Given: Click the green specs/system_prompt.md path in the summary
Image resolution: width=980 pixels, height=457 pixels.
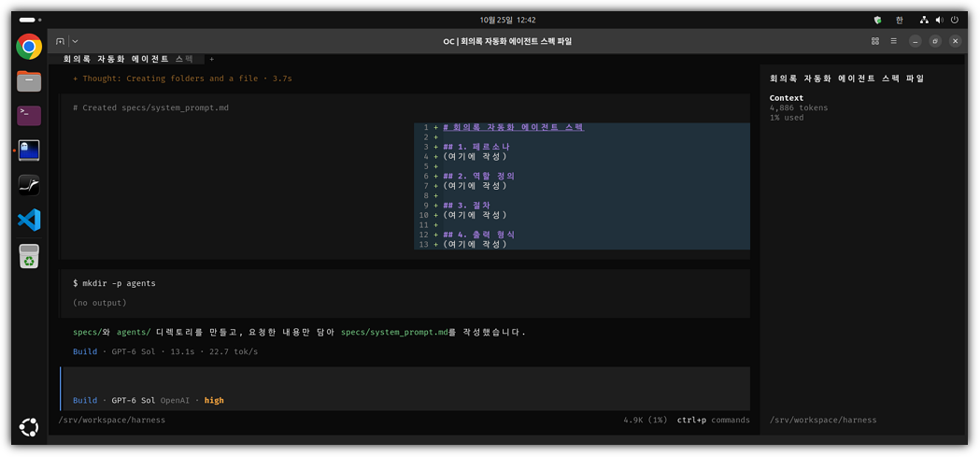Looking at the screenshot, I should [x=394, y=332].
